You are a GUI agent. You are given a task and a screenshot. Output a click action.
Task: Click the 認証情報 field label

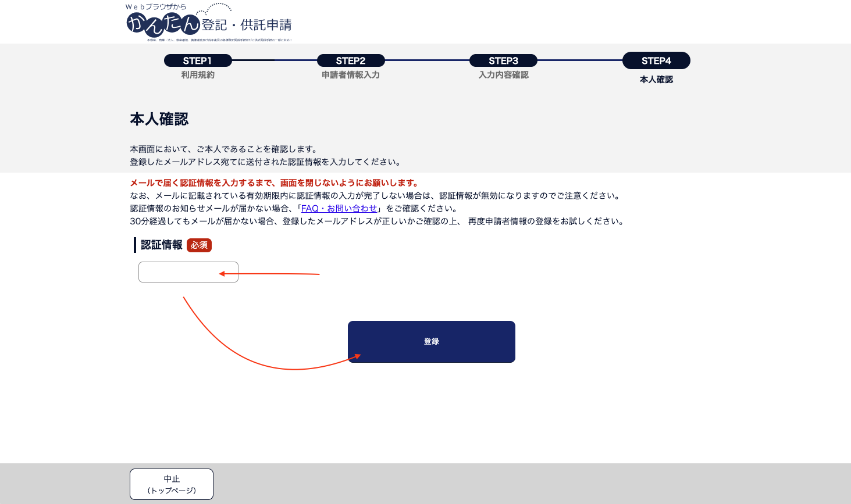(162, 245)
